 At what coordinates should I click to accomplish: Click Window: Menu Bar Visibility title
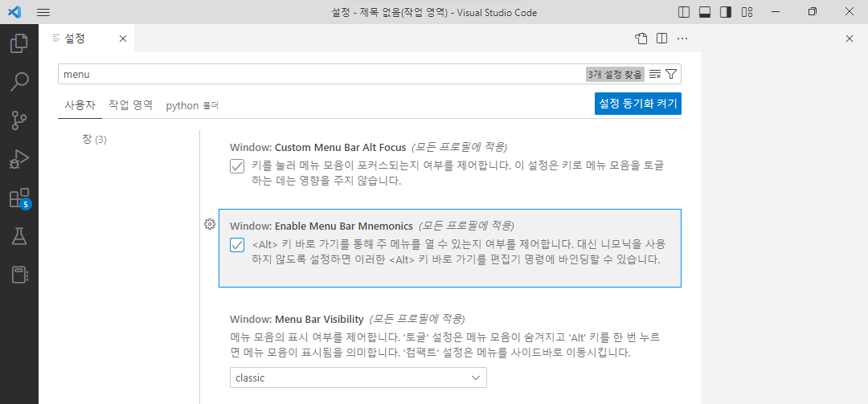tap(297, 320)
